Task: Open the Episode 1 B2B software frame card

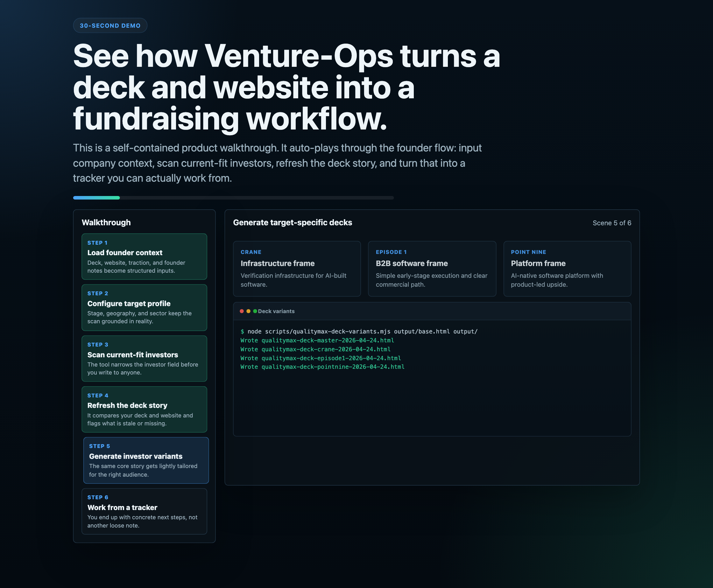Action: pos(432,269)
